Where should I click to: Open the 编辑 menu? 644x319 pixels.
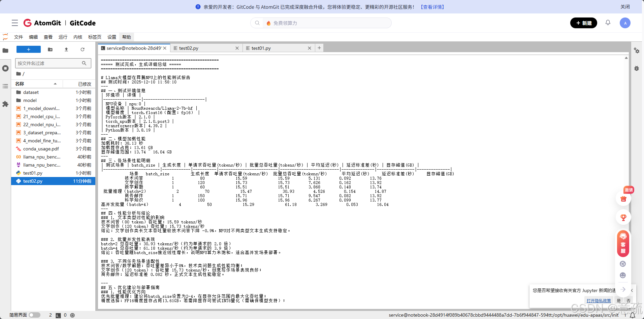(33, 37)
